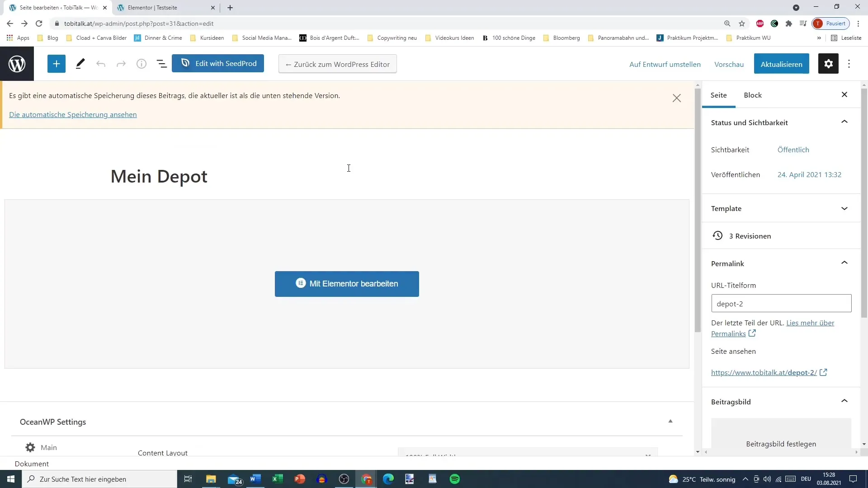Screen dimensions: 868x488
Task: Open Excel from the taskbar
Action: (278, 479)
